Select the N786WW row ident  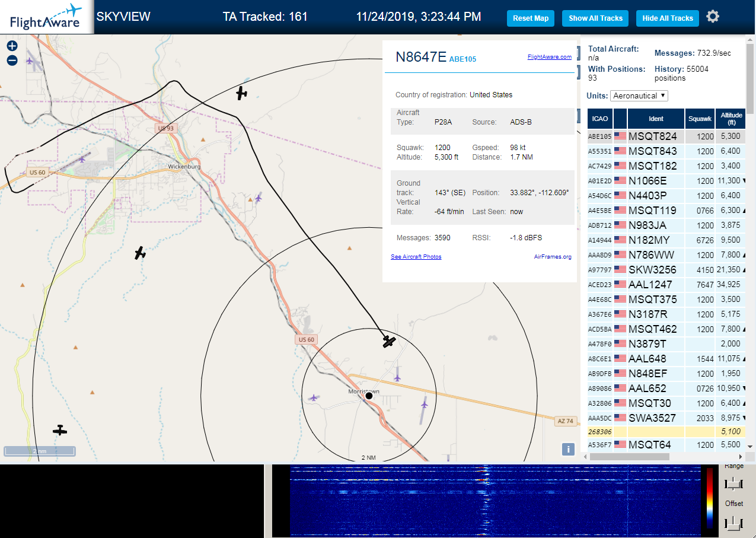[651, 255]
